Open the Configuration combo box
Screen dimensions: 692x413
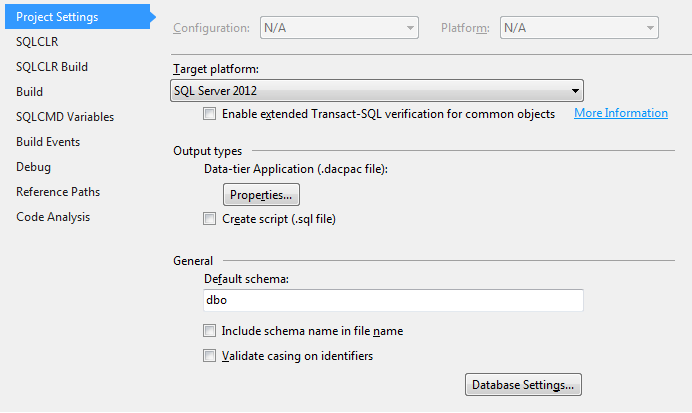(x=339, y=28)
